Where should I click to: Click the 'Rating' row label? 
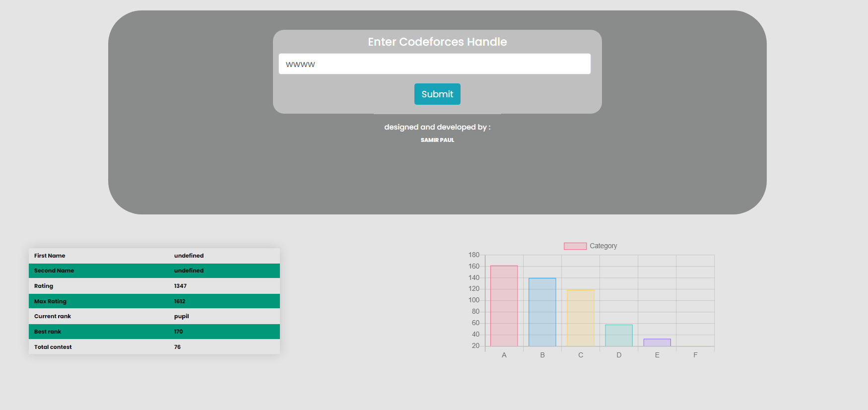[x=44, y=286]
